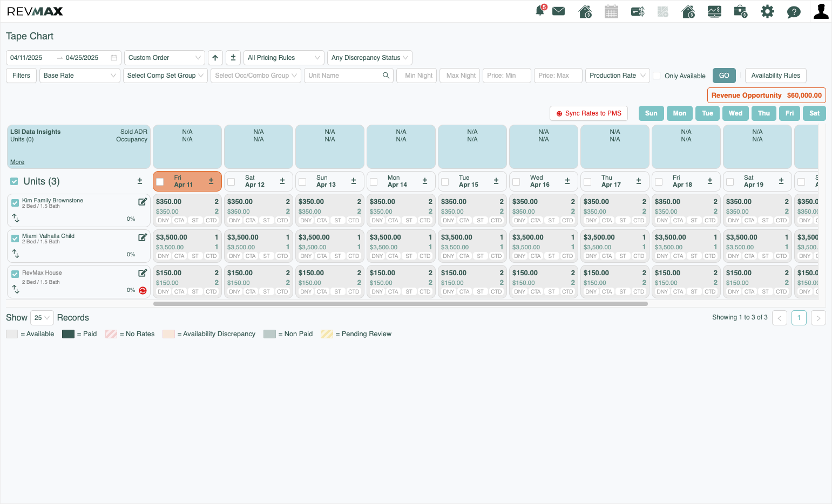Open the Filters button

(x=21, y=76)
